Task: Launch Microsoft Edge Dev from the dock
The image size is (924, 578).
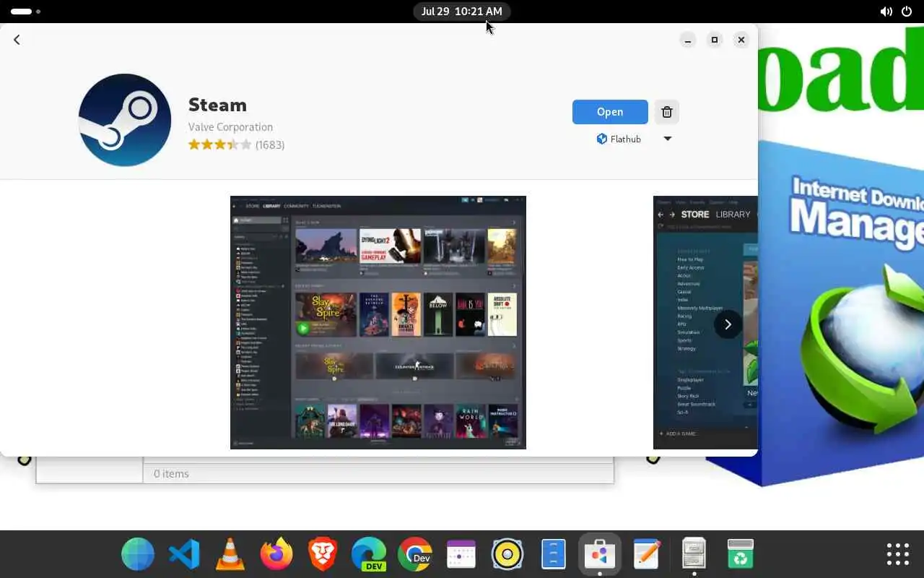Action: 369,555
